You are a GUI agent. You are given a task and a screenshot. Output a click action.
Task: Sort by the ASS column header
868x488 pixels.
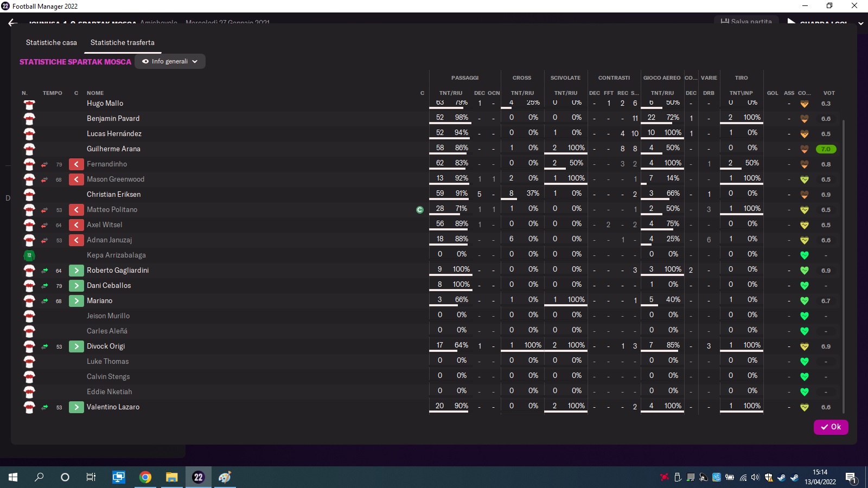click(789, 93)
